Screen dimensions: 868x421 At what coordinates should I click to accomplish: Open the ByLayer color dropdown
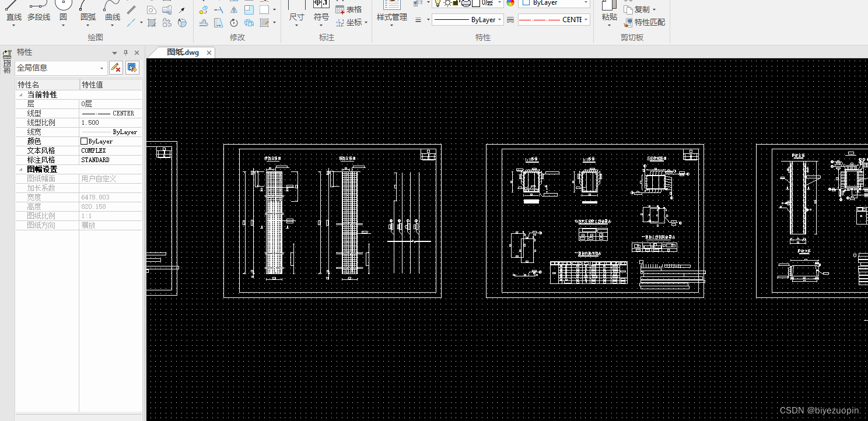point(586,3)
